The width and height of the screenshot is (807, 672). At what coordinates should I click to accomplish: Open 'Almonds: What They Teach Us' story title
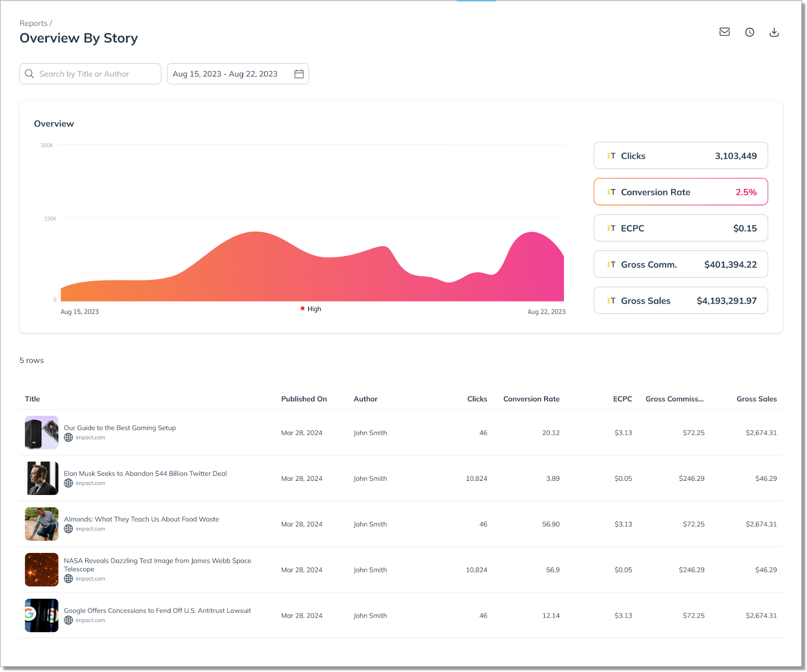(x=141, y=519)
